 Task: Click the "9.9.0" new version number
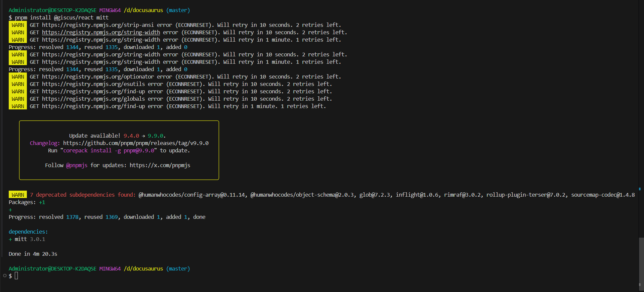coord(155,136)
